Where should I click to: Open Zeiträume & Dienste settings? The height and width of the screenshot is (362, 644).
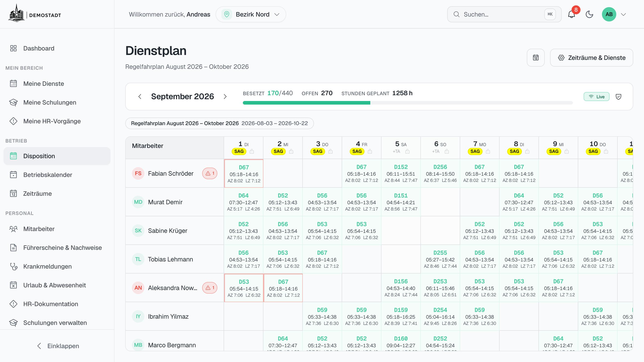591,58
